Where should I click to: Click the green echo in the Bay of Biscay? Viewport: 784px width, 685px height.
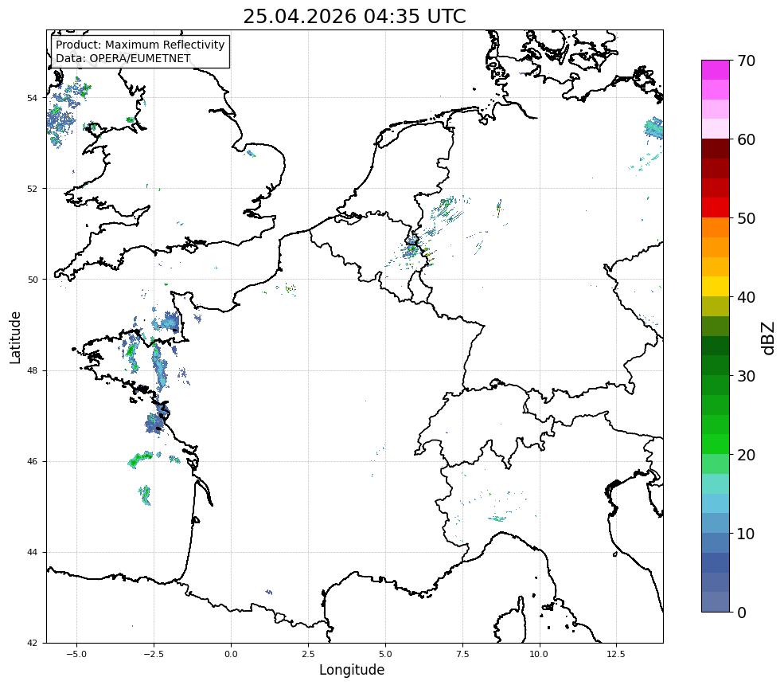(x=141, y=459)
